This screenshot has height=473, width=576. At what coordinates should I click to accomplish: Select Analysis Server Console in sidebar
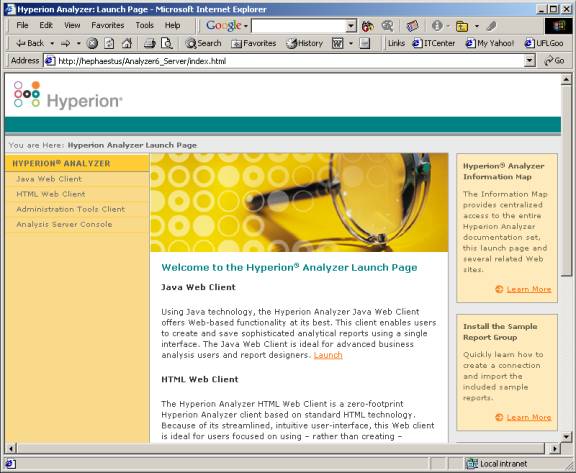pos(64,224)
